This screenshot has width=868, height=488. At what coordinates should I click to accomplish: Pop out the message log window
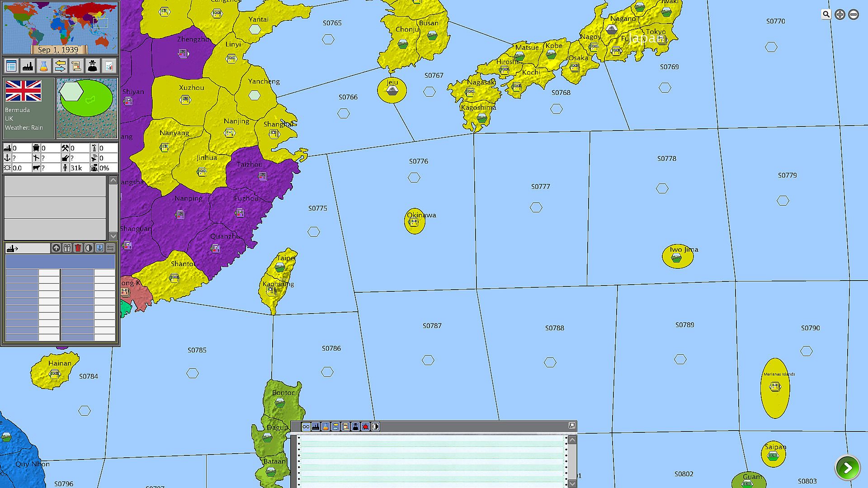[x=571, y=426]
